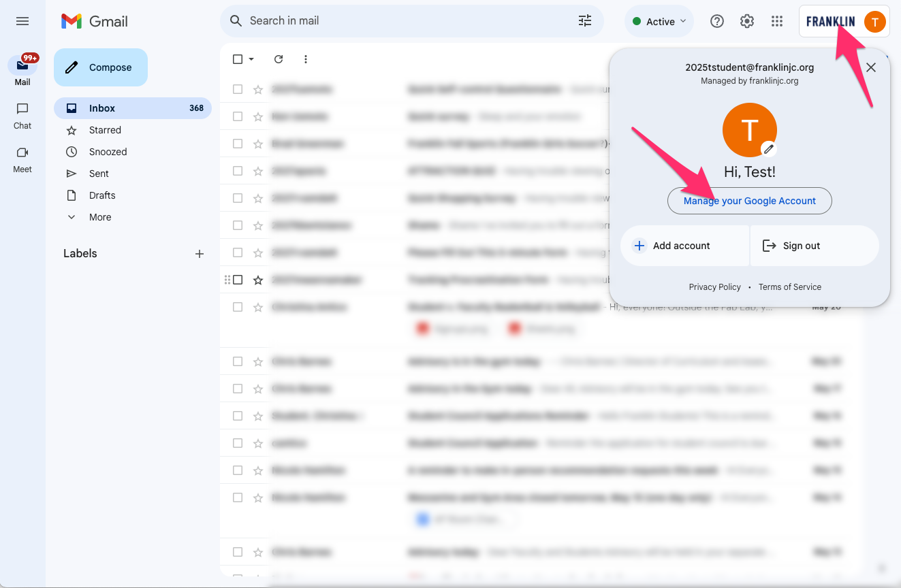Click the Hi, Test! greeting

click(x=749, y=172)
